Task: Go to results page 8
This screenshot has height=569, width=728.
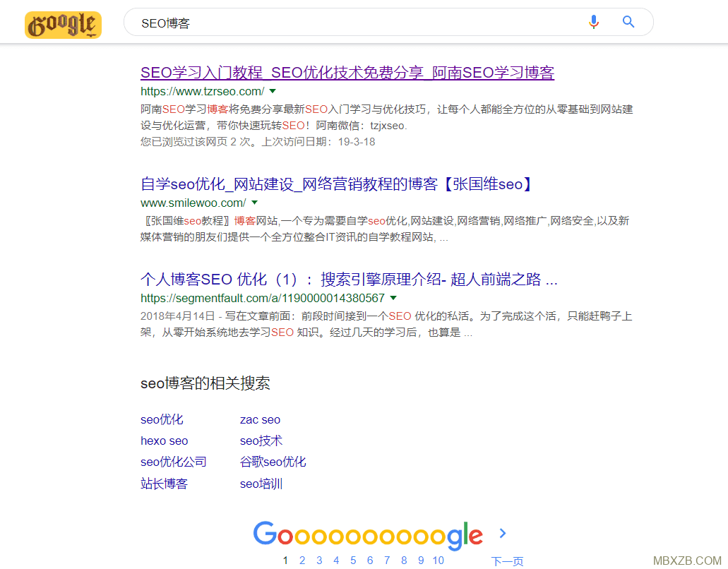Action: coord(404,561)
